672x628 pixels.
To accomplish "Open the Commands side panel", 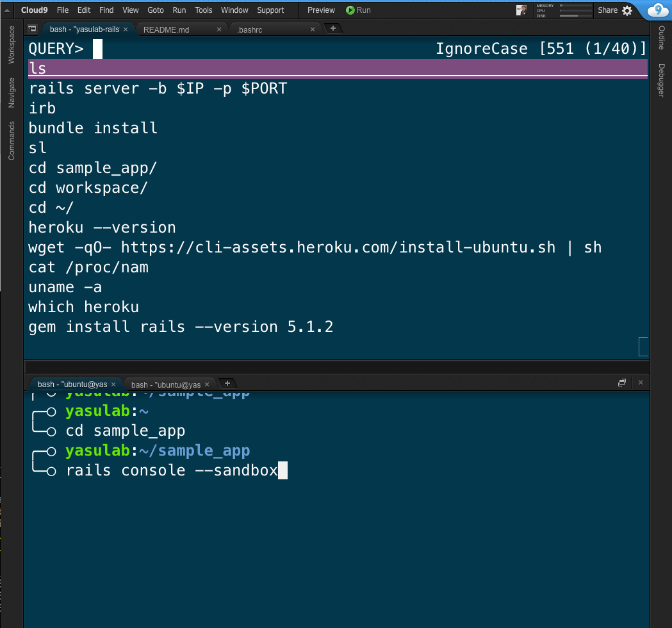I will [x=12, y=140].
